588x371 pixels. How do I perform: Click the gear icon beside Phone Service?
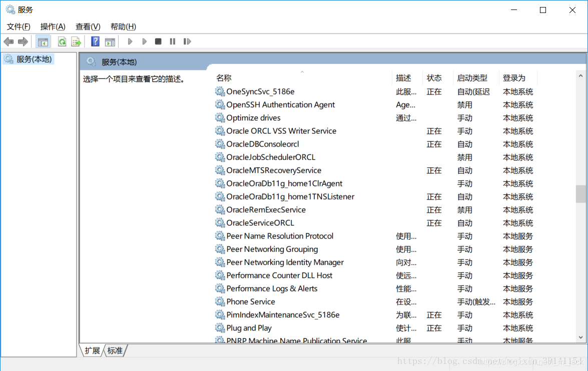tap(220, 301)
